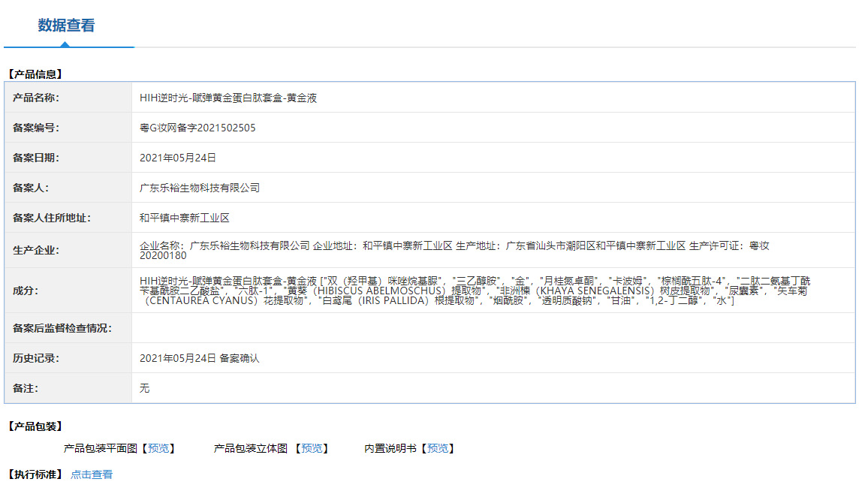This screenshot has width=868, height=497.
Task: Select the 成分 ingredient list text
Action: (475, 291)
